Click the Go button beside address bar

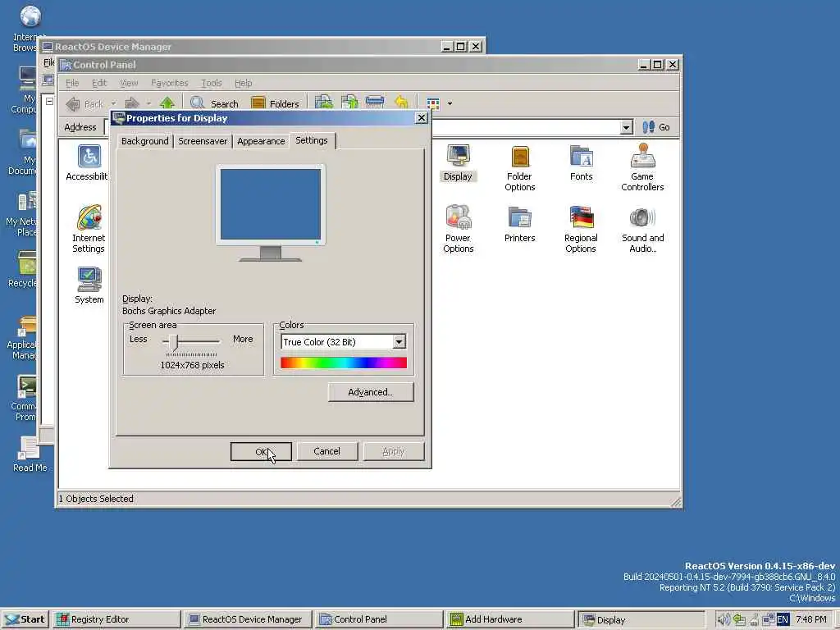pos(656,127)
